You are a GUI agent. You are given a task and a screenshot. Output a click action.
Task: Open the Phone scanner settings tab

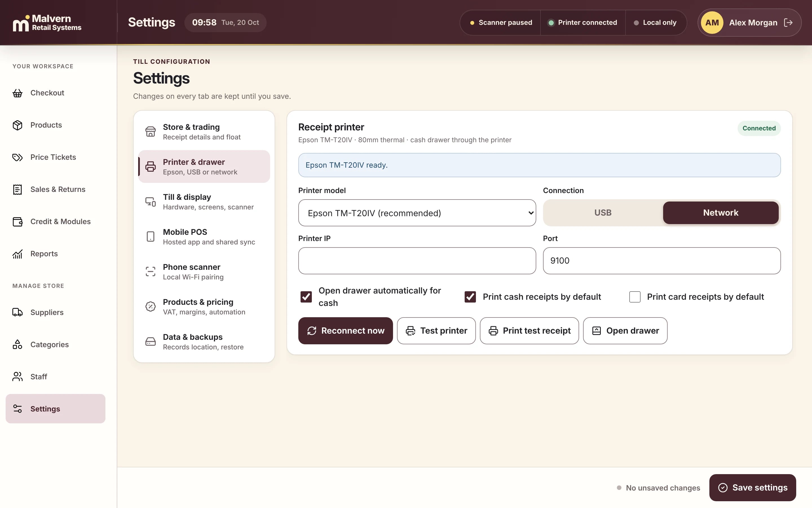click(x=204, y=271)
